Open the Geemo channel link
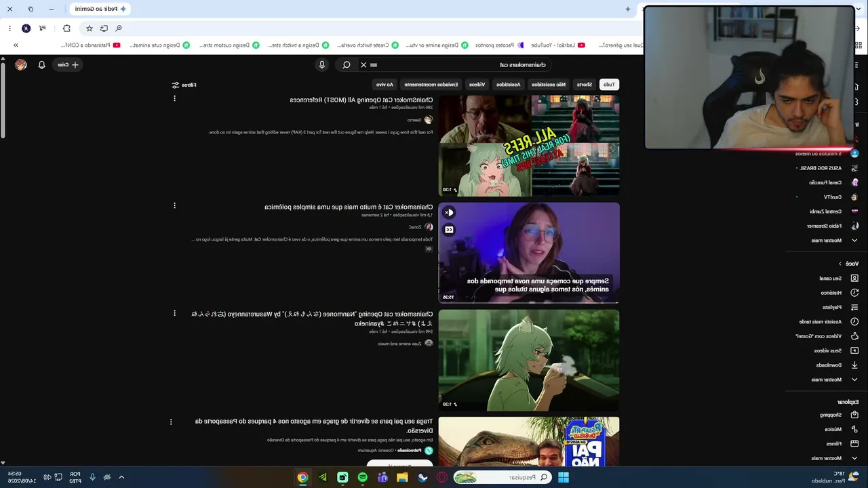The image size is (868, 488). pos(414,120)
